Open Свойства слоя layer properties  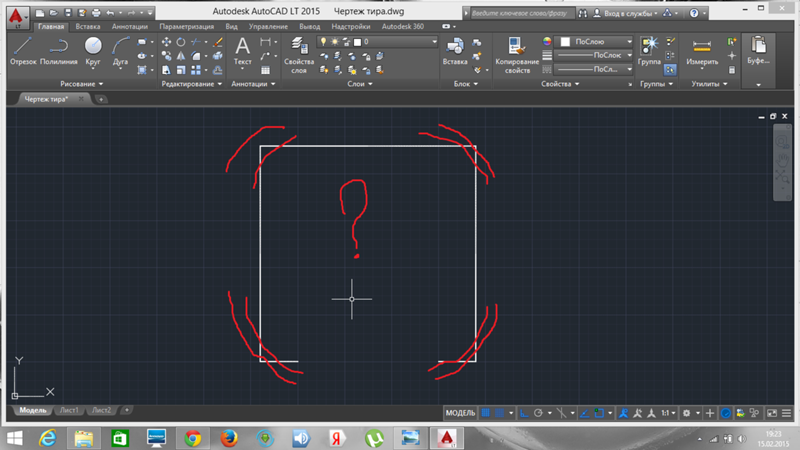299,55
